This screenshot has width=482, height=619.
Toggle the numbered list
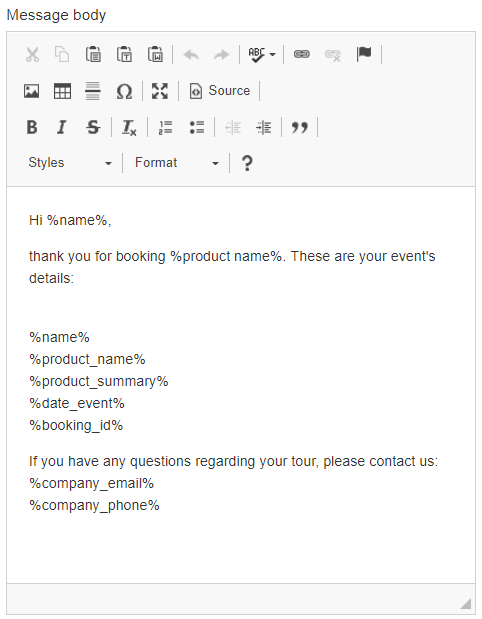165,127
